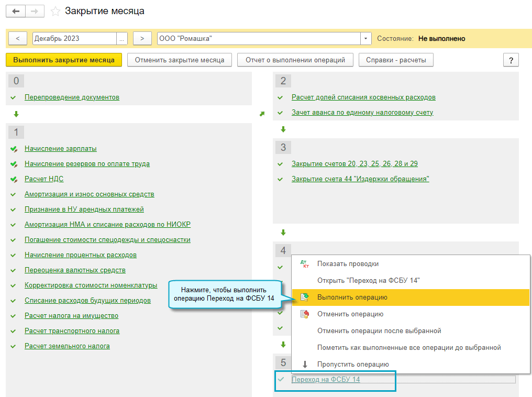Open period picker via ellipsis button
Viewport: 532px width, 397px height.
tap(122, 39)
